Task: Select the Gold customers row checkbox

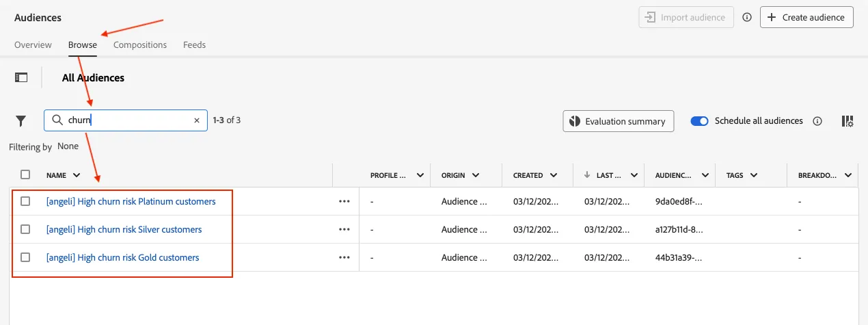Action: coord(25,257)
